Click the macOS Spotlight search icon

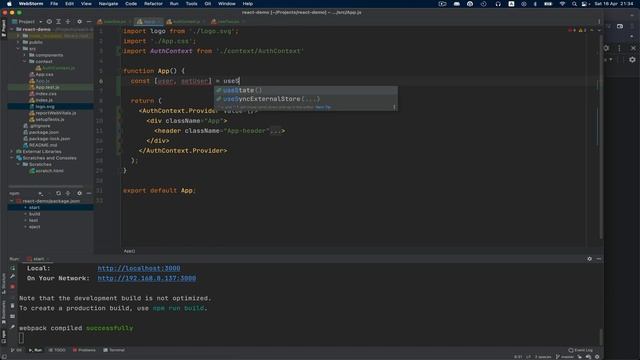point(574,4)
